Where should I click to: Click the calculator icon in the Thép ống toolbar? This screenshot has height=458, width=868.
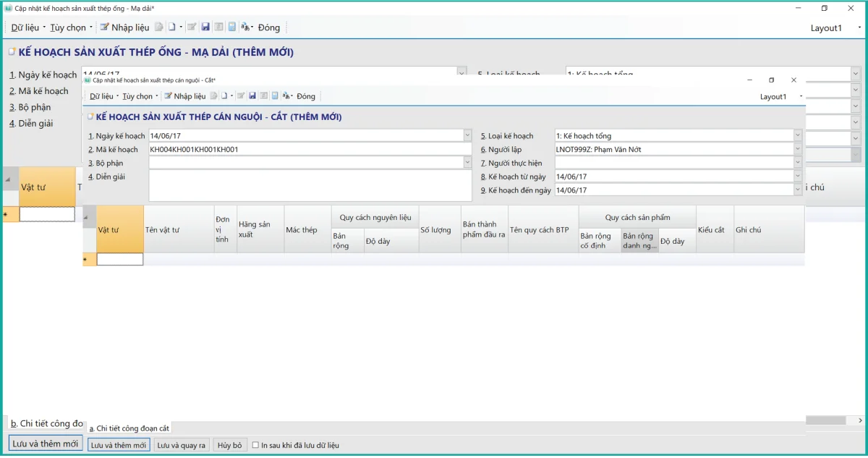click(232, 27)
